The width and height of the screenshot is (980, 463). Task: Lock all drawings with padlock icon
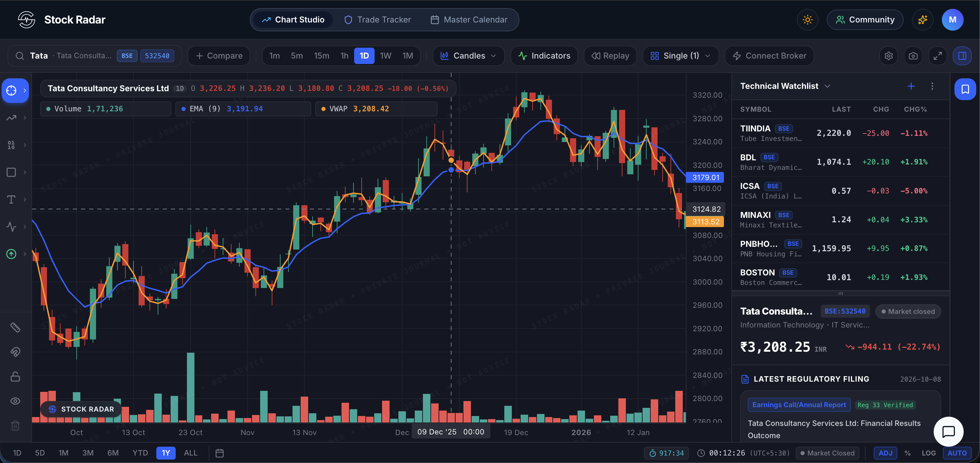click(x=15, y=377)
